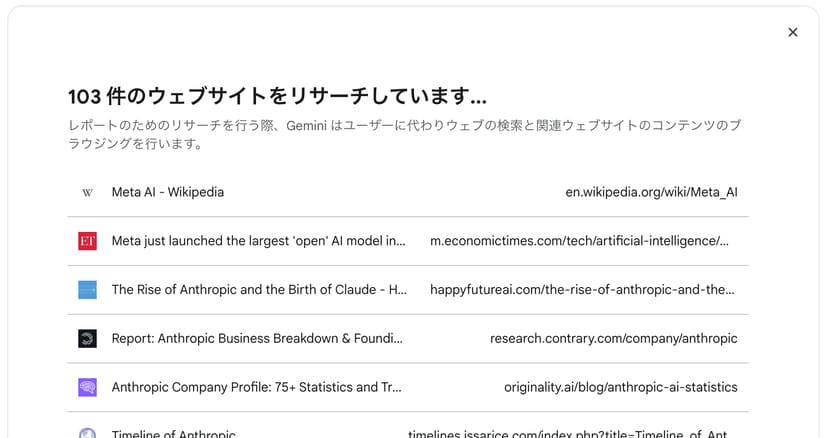Click the happyfutureai.com URL
The height and width of the screenshot is (438, 828).
click(582, 290)
